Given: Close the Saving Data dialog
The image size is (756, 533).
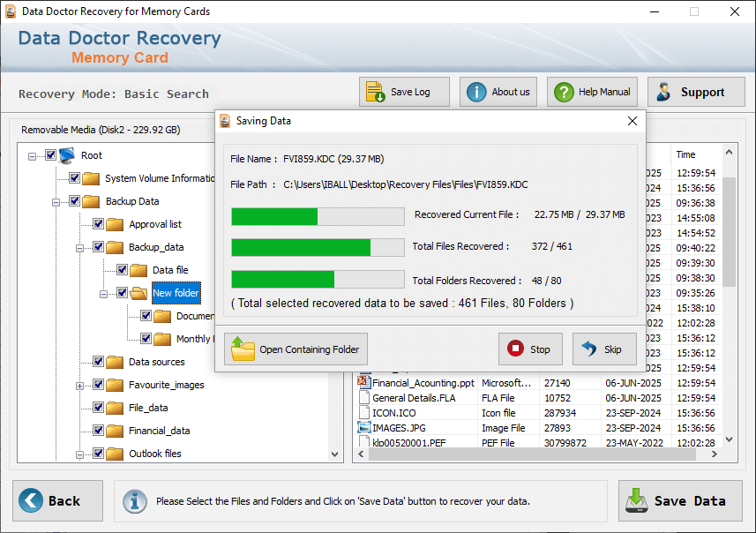Looking at the screenshot, I should (632, 121).
